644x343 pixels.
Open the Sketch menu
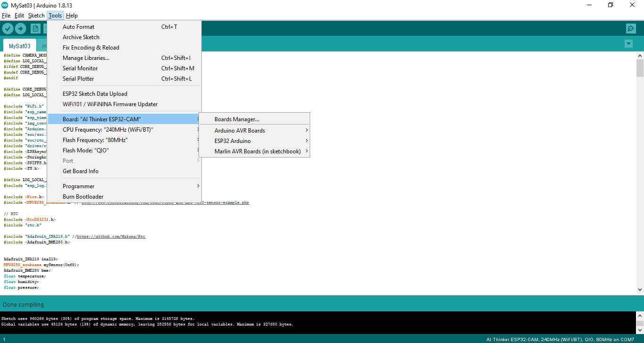coord(36,16)
